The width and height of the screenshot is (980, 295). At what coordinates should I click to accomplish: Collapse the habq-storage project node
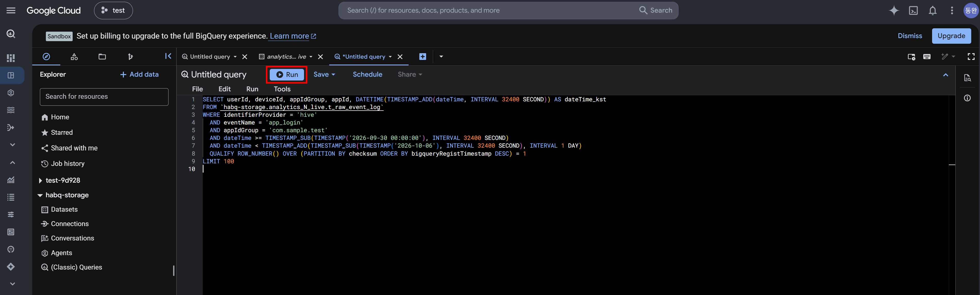[x=40, y=195]
